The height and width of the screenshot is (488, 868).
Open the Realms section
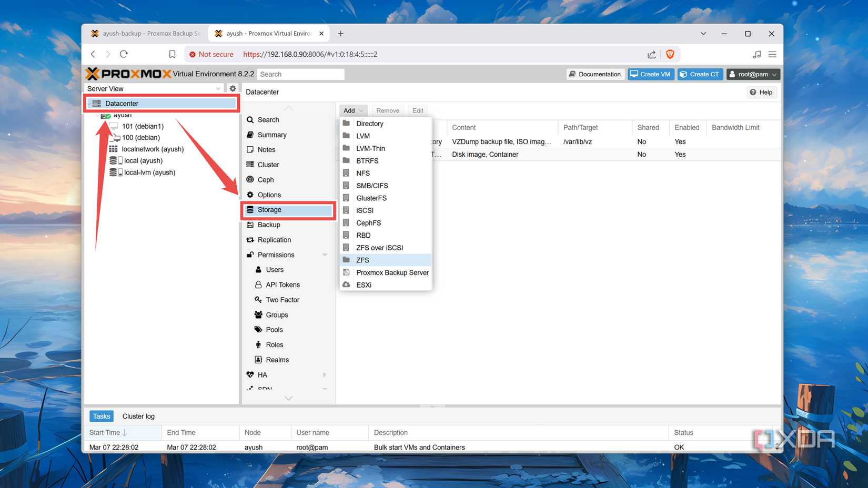click(277, 359)
